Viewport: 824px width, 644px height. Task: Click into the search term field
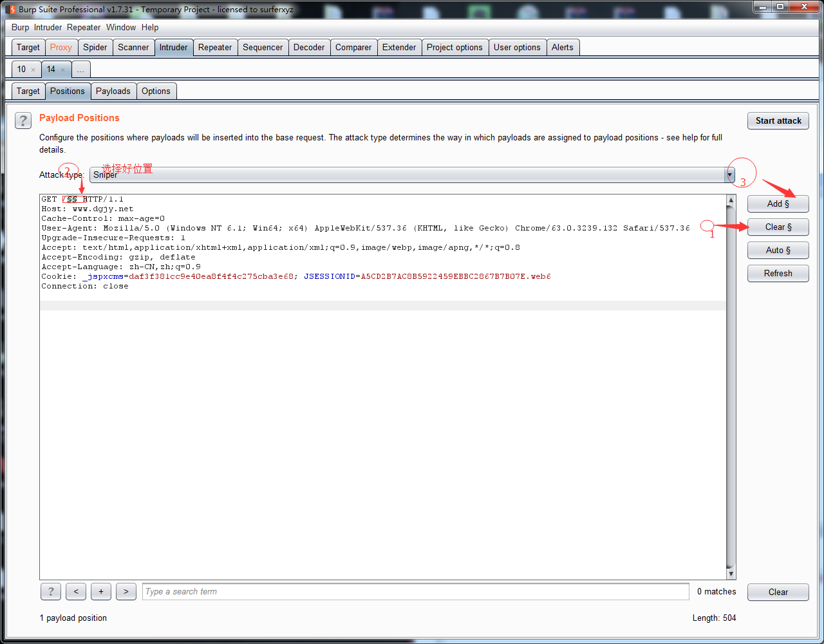pyautogui.click(x=416, y=592)
